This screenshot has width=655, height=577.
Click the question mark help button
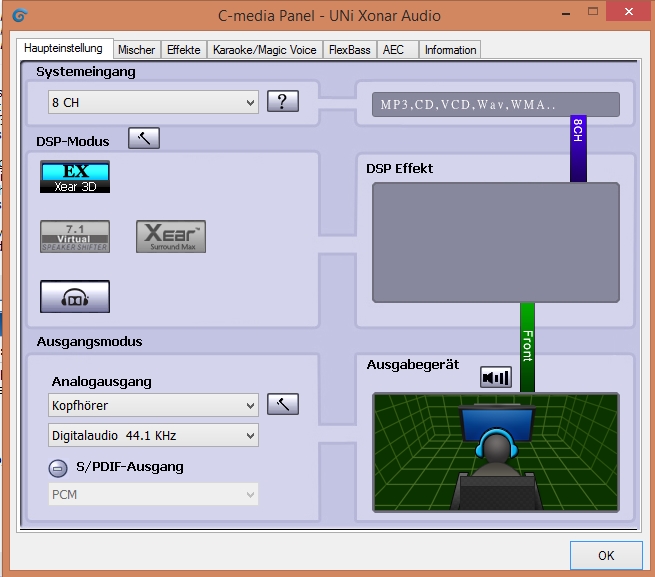click(x=283, y=101)
